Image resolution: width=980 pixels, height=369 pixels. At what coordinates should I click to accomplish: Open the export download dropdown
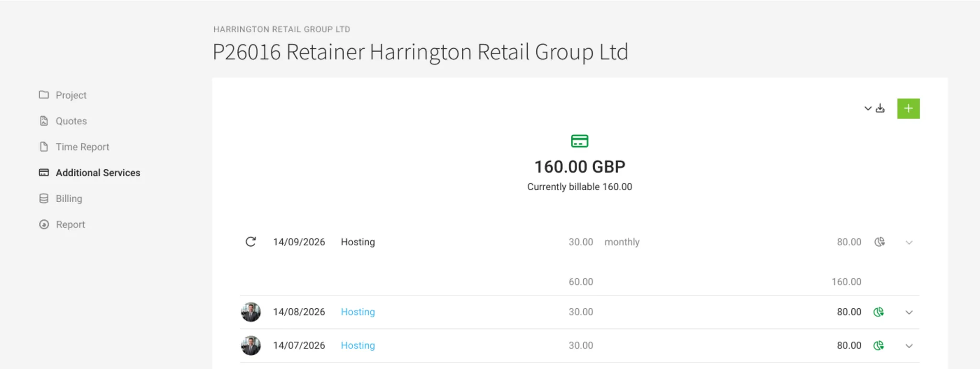tap(874, 109)
